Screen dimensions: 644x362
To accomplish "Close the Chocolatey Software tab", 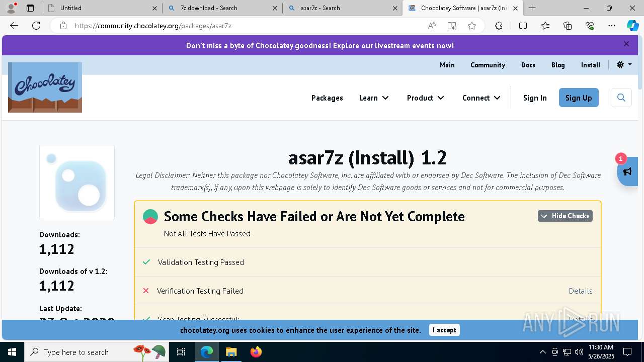I will tap(515, 8).
